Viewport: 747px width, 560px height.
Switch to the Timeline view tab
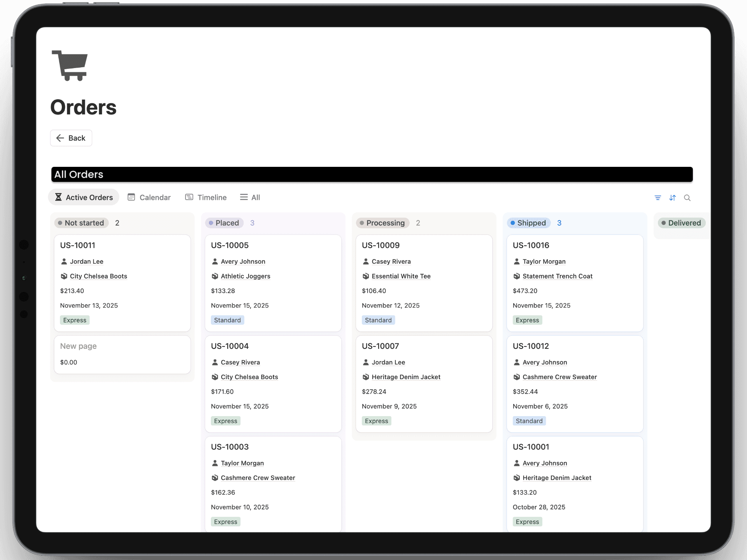(206, 197)
